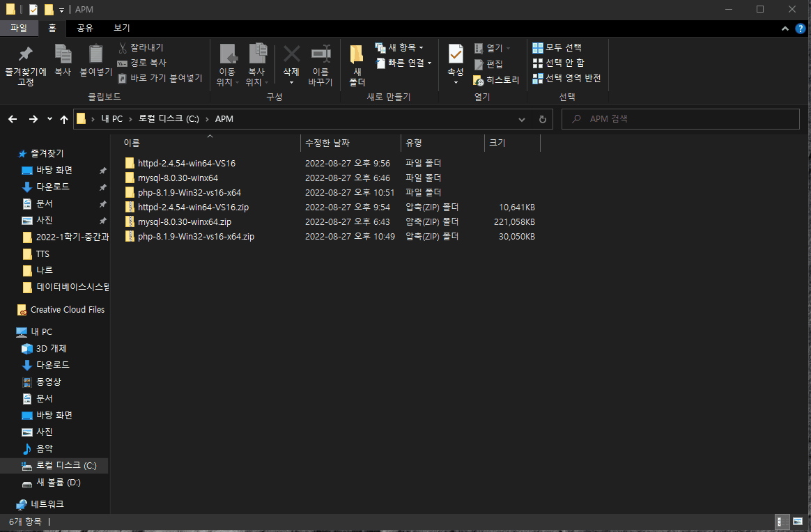Open the File (파일) tab

19,28
